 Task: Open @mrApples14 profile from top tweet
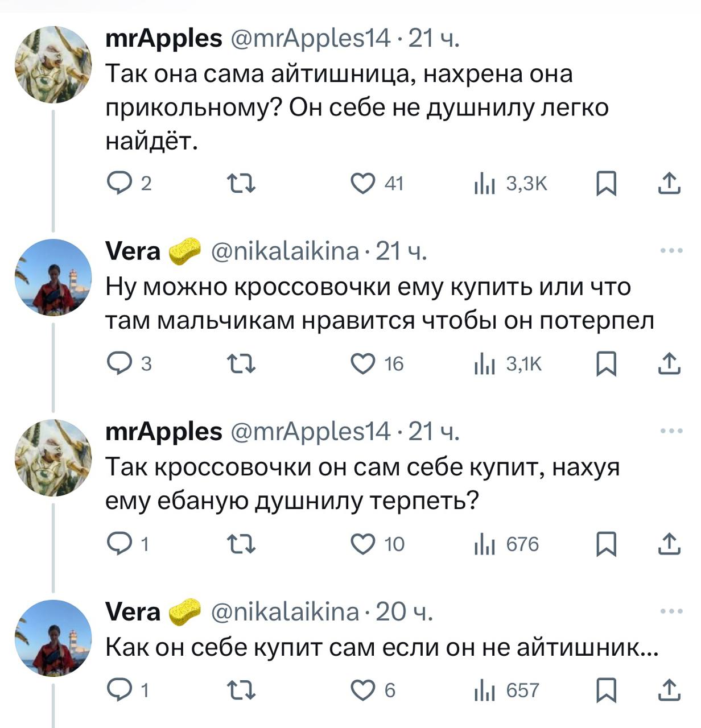click(x=310, y=39)
